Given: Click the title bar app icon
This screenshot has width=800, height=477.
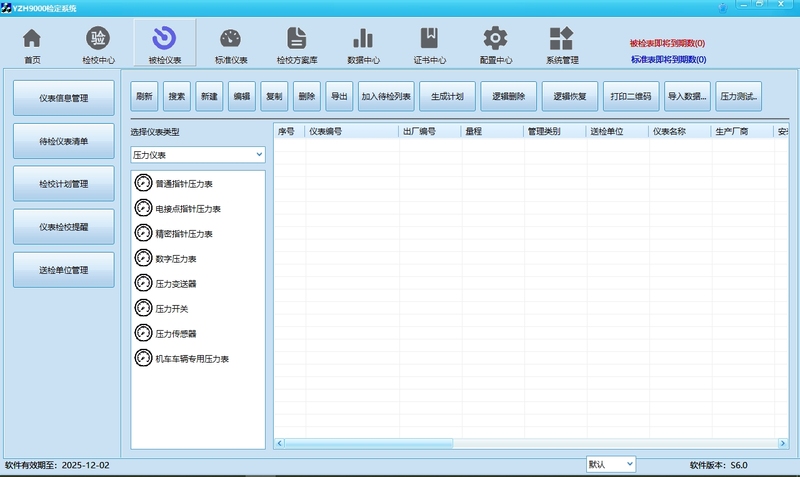Looking at the screenshot, I should [6, 8].
